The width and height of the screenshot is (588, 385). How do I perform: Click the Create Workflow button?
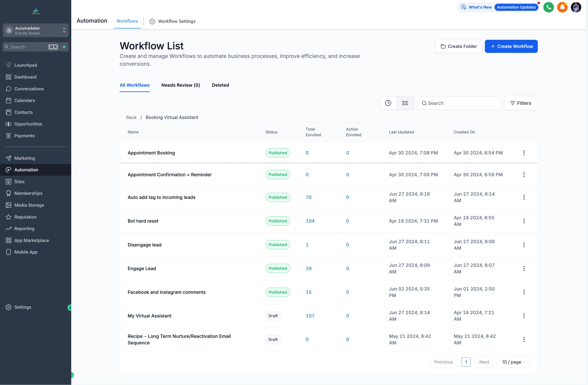click(x=511, y=47)
